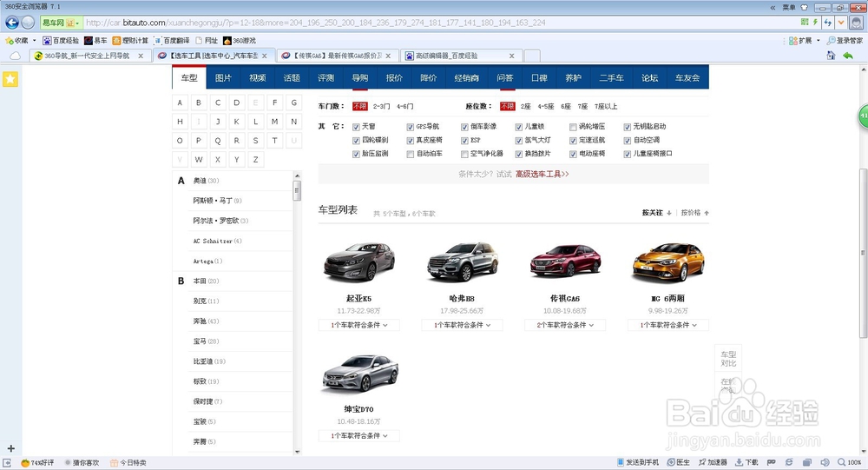Image resolution: width=868 pixels, height=470 pixels.
Task: Open the 扩展 extensions dropdown arrow
Action: pyautogui.click(x=819, y=41)
